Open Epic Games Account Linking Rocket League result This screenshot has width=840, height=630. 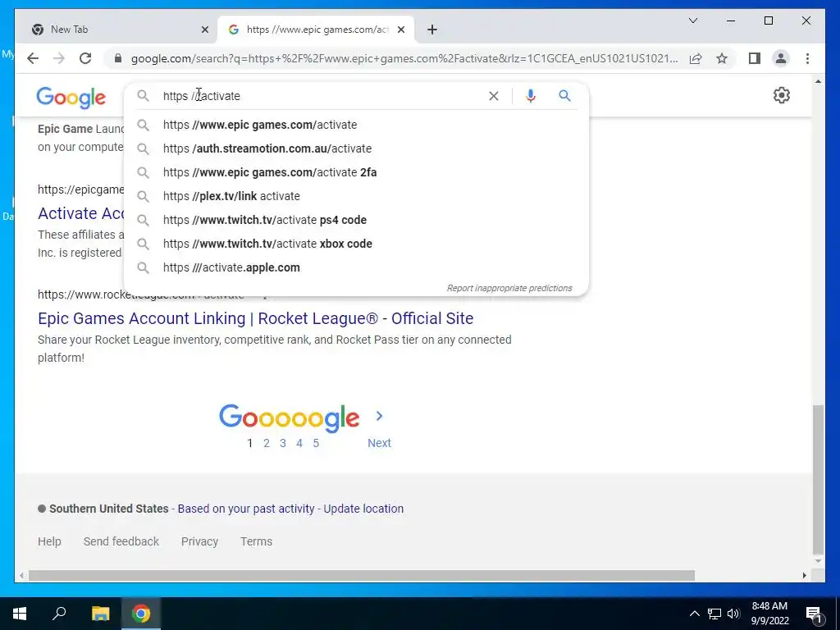pyautogui.click(x=256, y=318)
